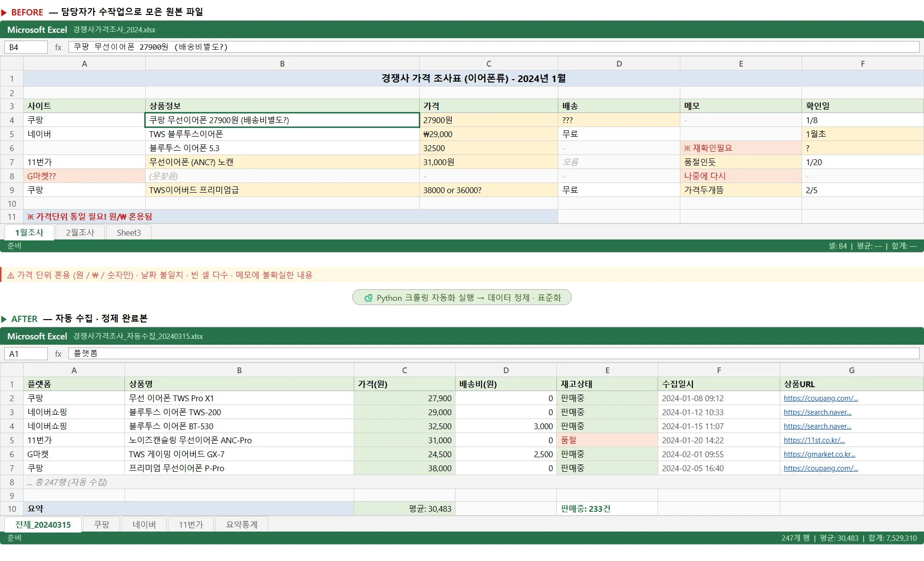The height and width of the screenshot is (561, 924).
Task: Select row 7 header in the top workbook
Action: pos(12,162)
